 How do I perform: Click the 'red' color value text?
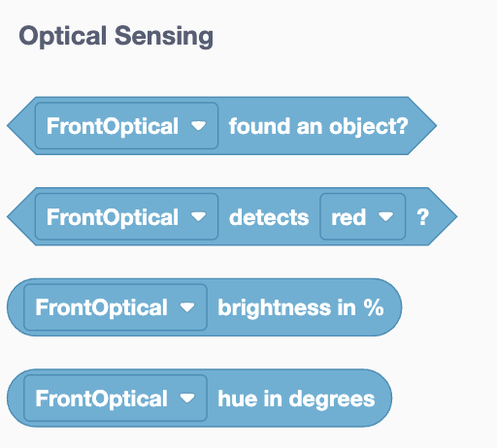(x=348, y=217)
